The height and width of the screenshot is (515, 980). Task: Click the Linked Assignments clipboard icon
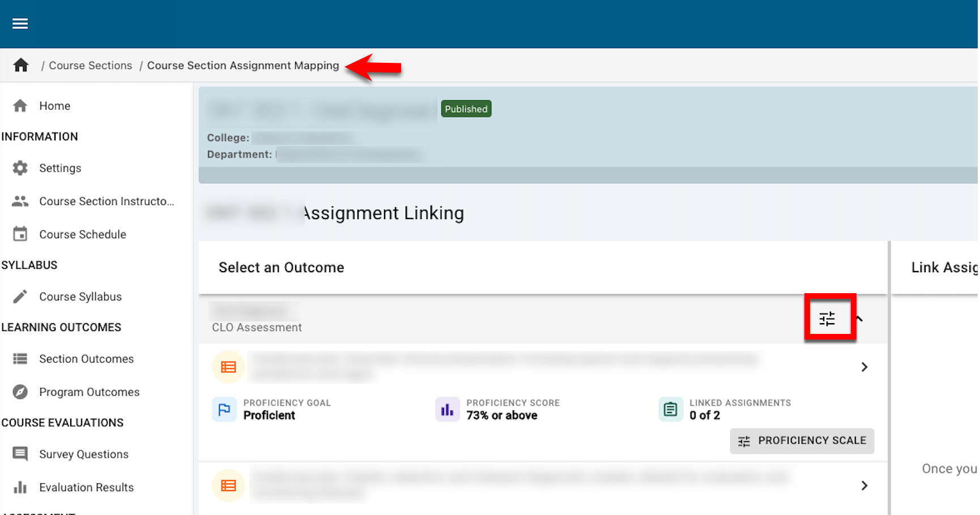(670, 409)
